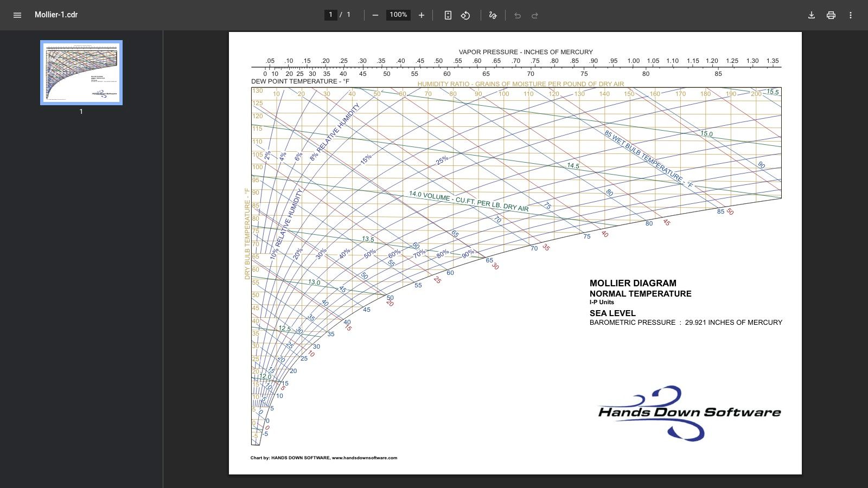
Task: Click the 10% RELATIVE HUMIDITY label
Action: tap(286, 224)
